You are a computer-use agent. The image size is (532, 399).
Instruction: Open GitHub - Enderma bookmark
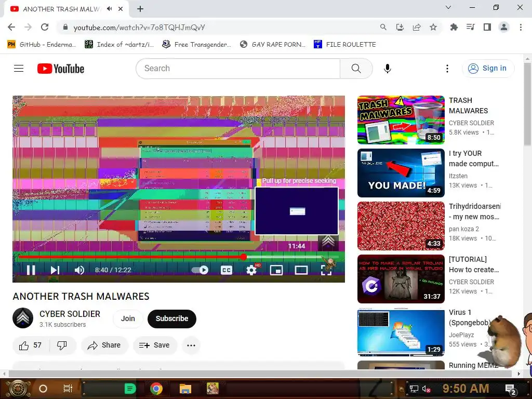pos(42,45)
